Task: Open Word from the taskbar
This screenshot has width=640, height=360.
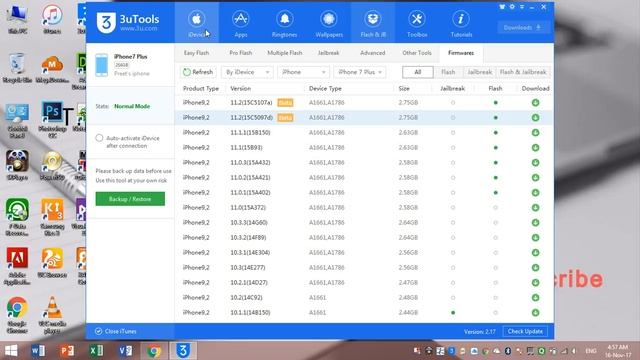Action: point(38,351)
